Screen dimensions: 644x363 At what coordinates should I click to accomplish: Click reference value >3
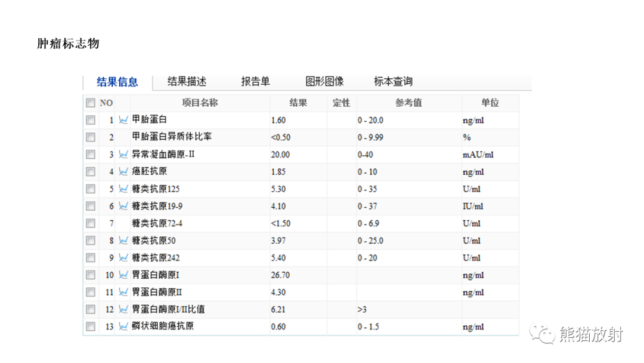[x=362, y=309]
